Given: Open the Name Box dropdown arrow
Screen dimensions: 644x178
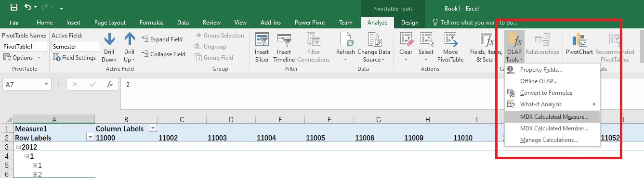Looking at the screenshot, I should (x=47, y=84).
